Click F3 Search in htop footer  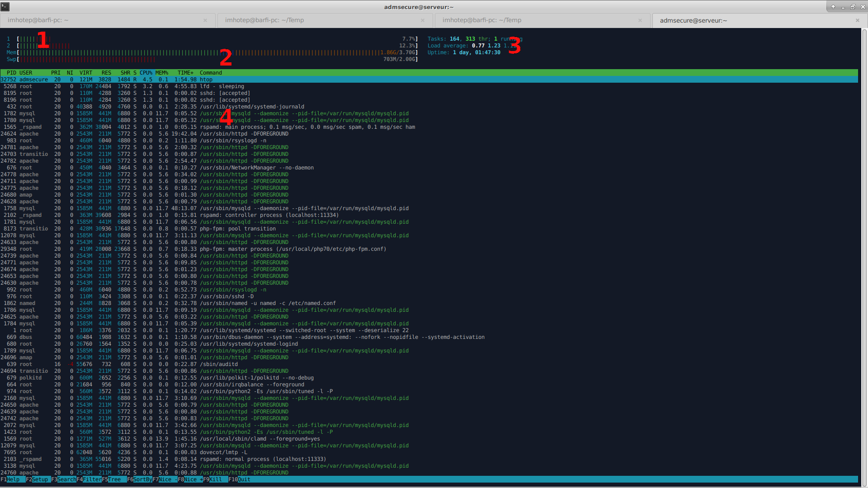(66, 479)
